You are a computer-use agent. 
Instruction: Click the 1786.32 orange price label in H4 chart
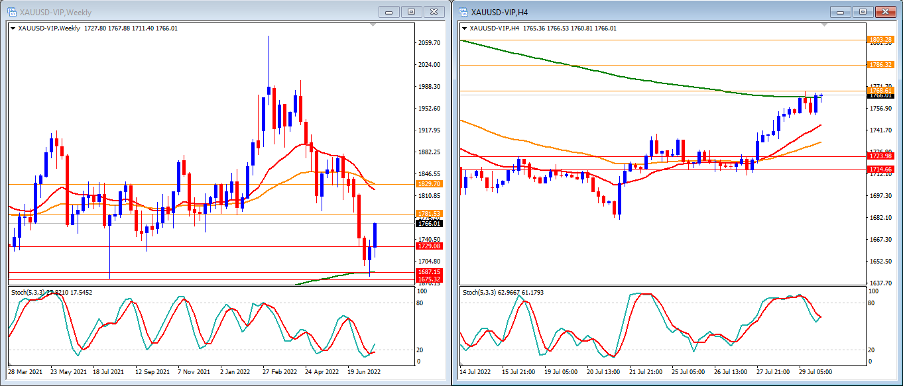pos(882,66)
